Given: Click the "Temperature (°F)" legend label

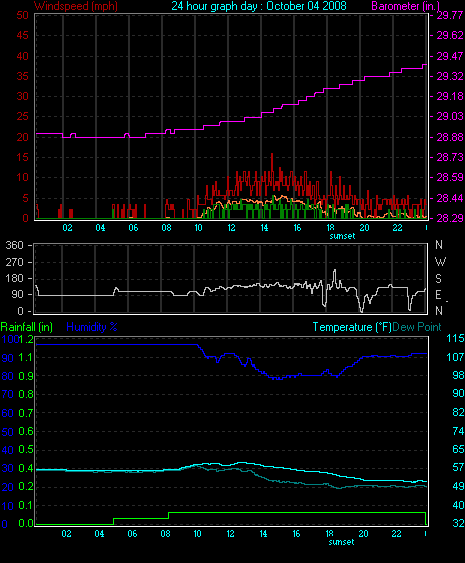Looking at the screenshot, I should click(352, 327).
